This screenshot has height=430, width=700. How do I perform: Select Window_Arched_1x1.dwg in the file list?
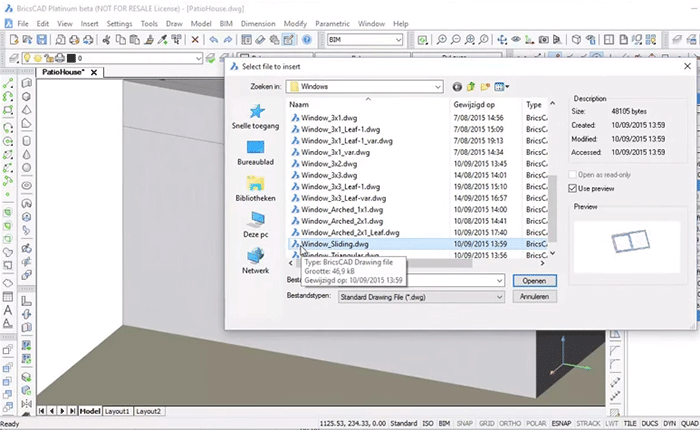[x=342, y=209]
